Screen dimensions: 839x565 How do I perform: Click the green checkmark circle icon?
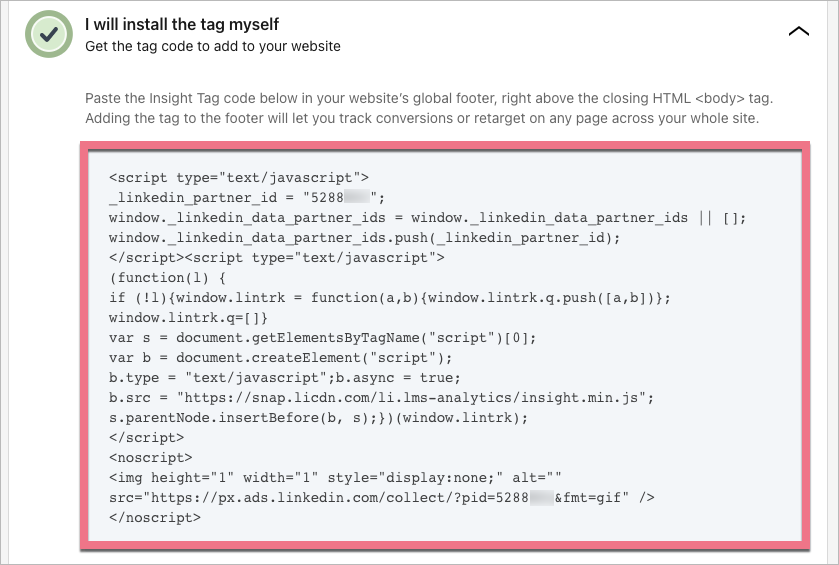pyautogui.click(x=49, y=34)
